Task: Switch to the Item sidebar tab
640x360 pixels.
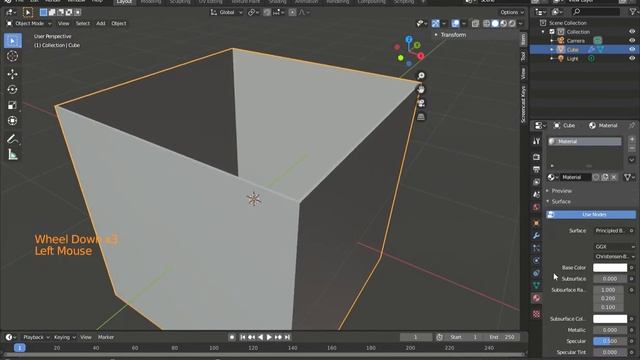Action: click(x=523, y=40)
